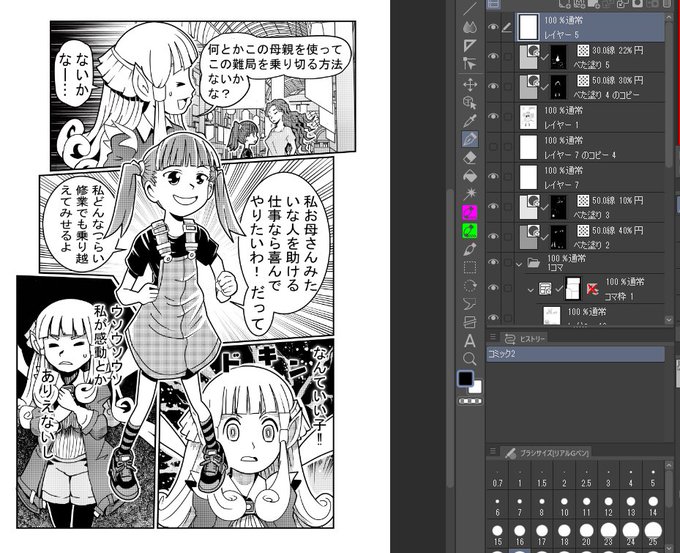This screenshot has height=553, width=680.
Task: Hide the 1コマ folder layer
Action: click(493, 262)
